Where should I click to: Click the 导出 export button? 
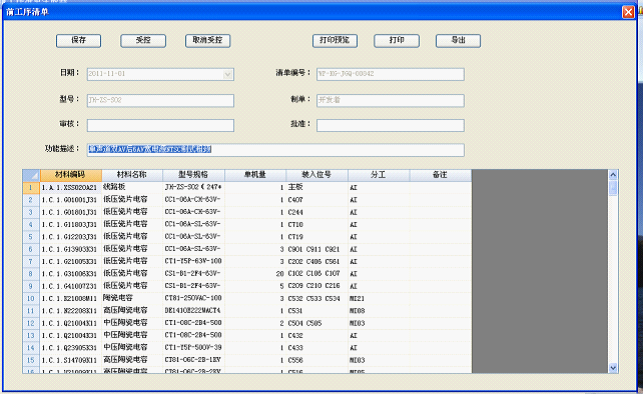(458, 41)
